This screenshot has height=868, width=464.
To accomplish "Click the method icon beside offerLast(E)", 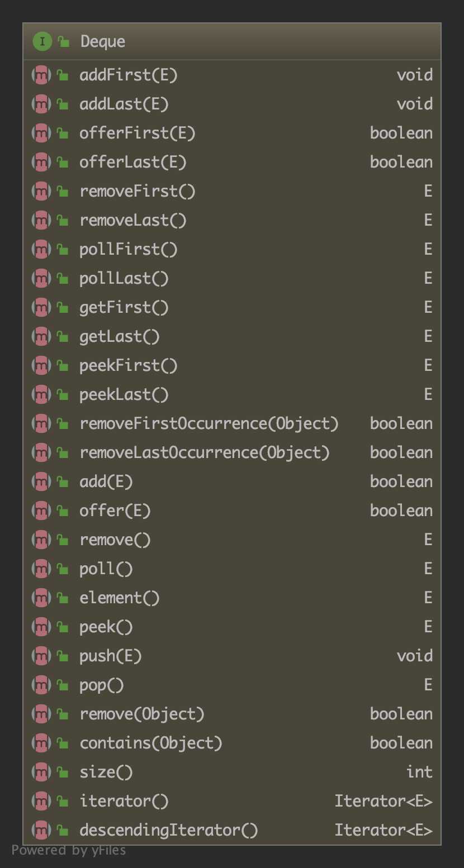I will pyautogui.click(x=41, y=162).
